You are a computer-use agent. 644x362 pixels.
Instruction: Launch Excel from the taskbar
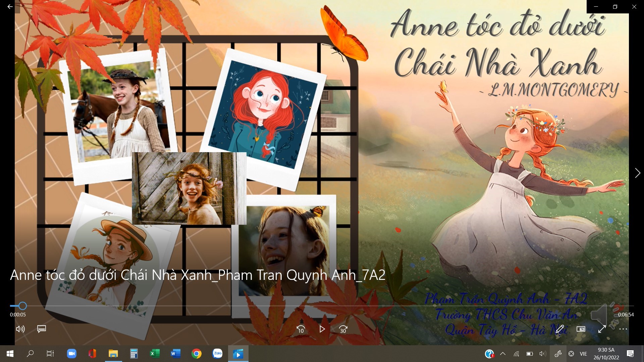tap(155, 354)
